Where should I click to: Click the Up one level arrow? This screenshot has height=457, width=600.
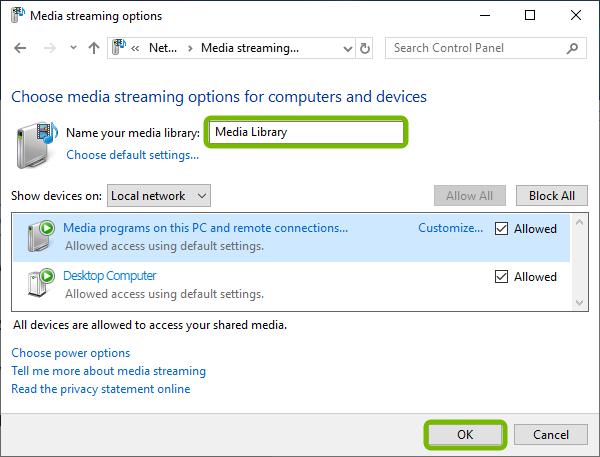[93, 48]
